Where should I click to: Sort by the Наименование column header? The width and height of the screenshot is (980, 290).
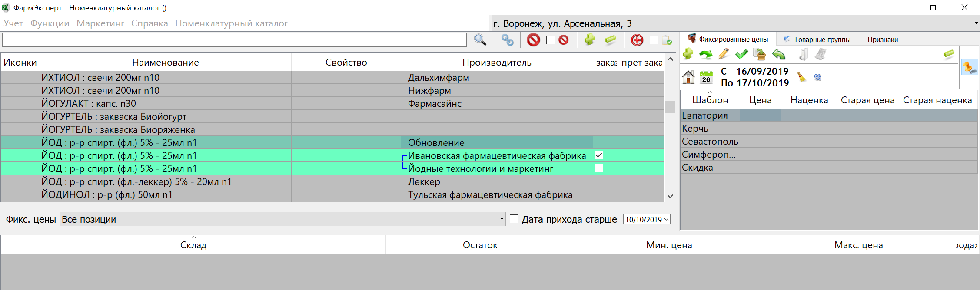pyautogui.click(x=165, y=63)
